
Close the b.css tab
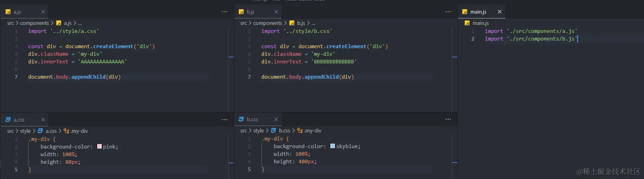pos(276,119)
